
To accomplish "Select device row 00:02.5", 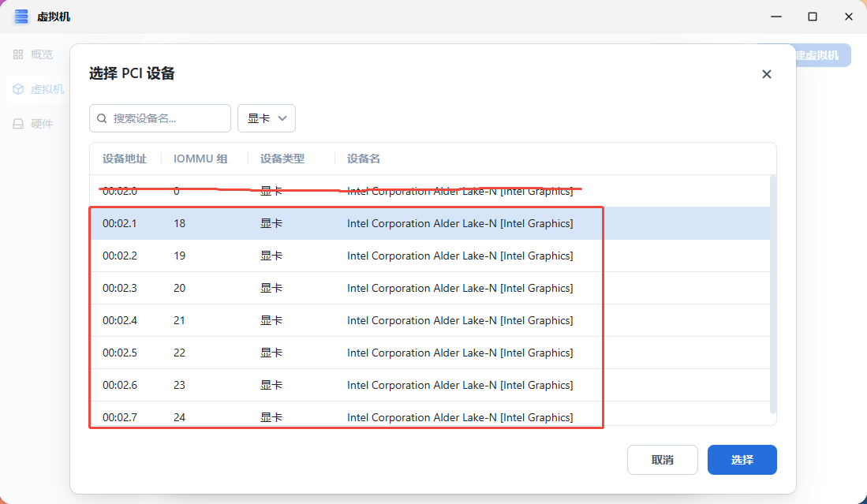I will (430, 353).
